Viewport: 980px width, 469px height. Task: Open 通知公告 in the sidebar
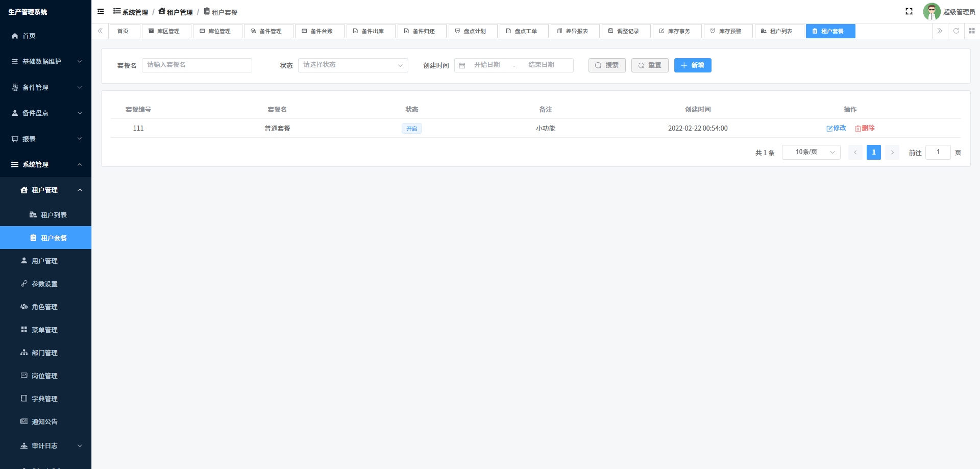(45, 422)
